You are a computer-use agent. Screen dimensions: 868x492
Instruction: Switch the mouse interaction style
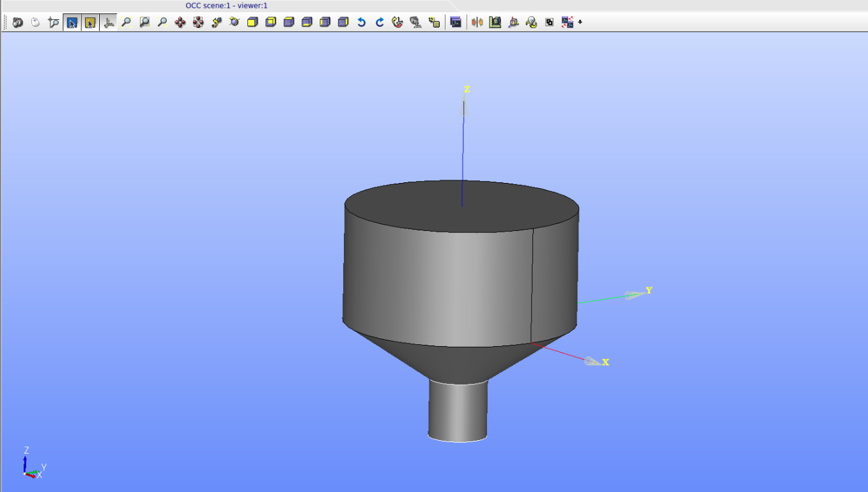pos(36,22)
